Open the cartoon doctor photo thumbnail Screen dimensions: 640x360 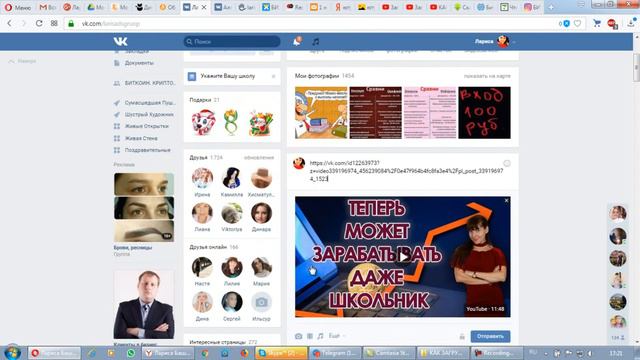(321, 113)
